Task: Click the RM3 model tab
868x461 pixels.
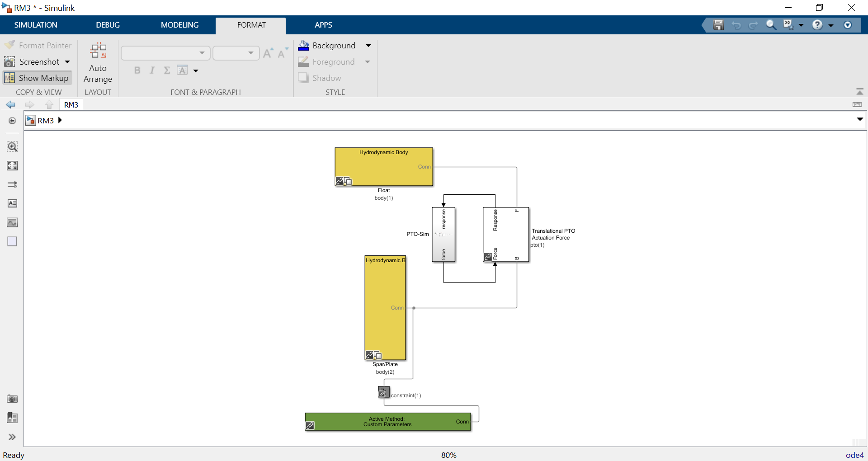Action: pyautogui.click(x=71, y=105)
